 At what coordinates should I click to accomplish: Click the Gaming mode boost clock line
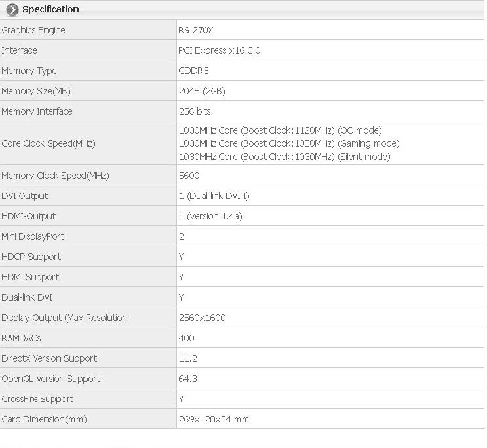(289, 143)
